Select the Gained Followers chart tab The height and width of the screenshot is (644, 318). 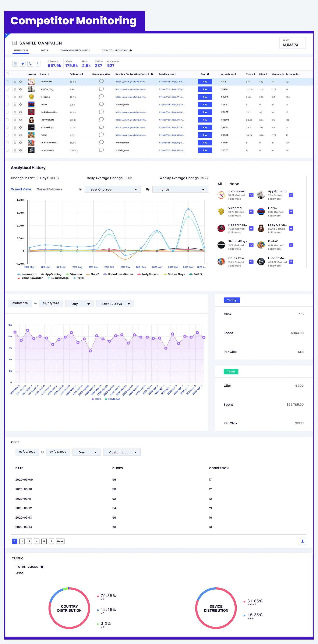point(50,189)
